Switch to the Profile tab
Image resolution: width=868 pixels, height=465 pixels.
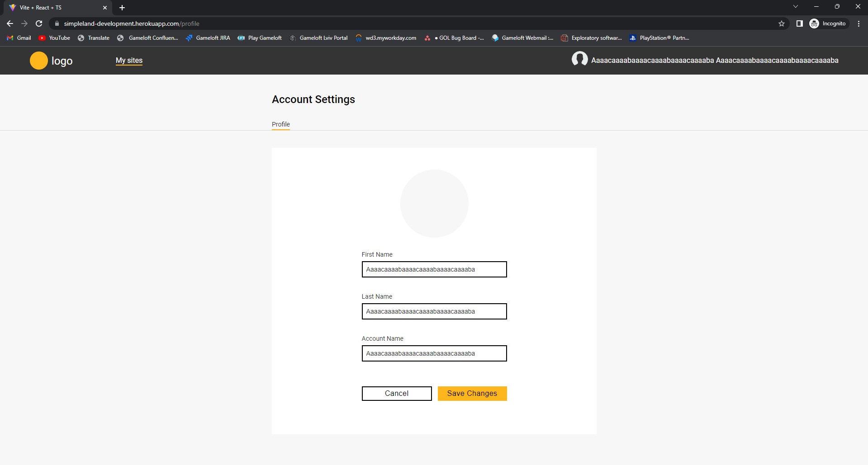(280, 124)
